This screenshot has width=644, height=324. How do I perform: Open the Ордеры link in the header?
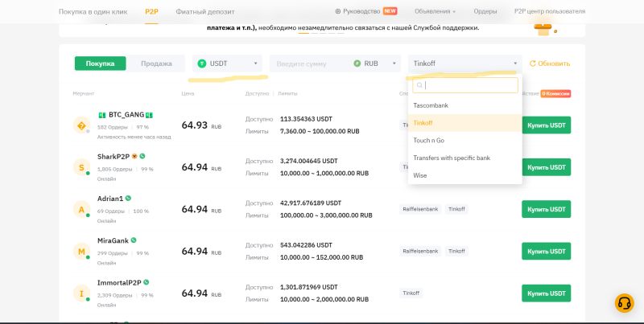point(485,11)
